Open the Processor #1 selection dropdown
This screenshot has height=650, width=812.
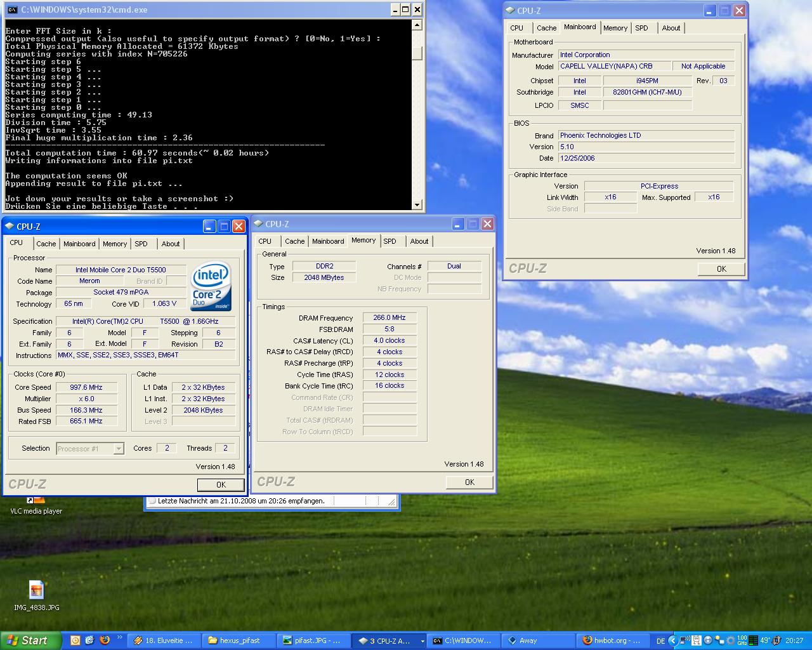(118, 449)
